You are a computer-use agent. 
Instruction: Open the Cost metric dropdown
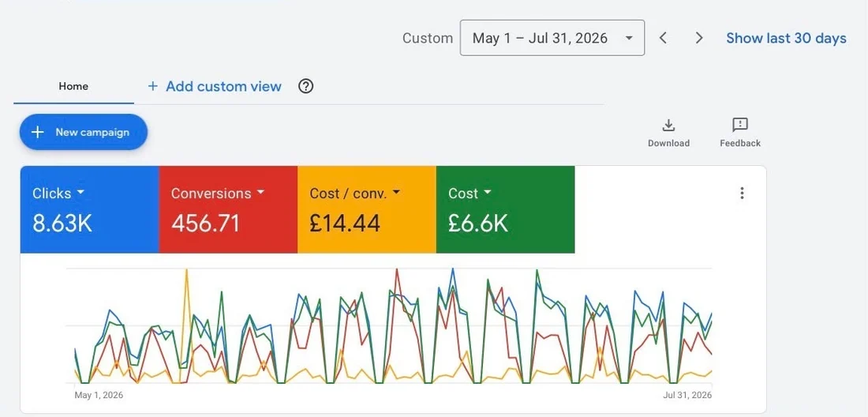(470, 193)
